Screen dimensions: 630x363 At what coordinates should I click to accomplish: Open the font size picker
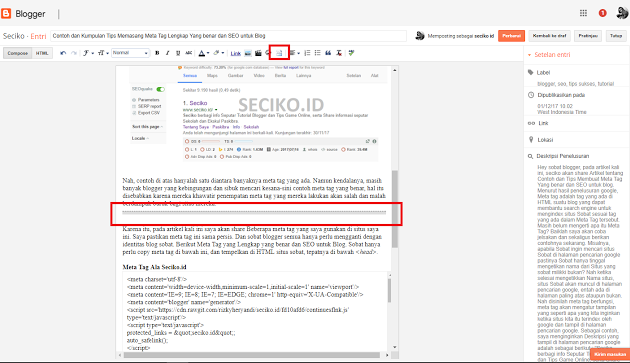point(103,53)
